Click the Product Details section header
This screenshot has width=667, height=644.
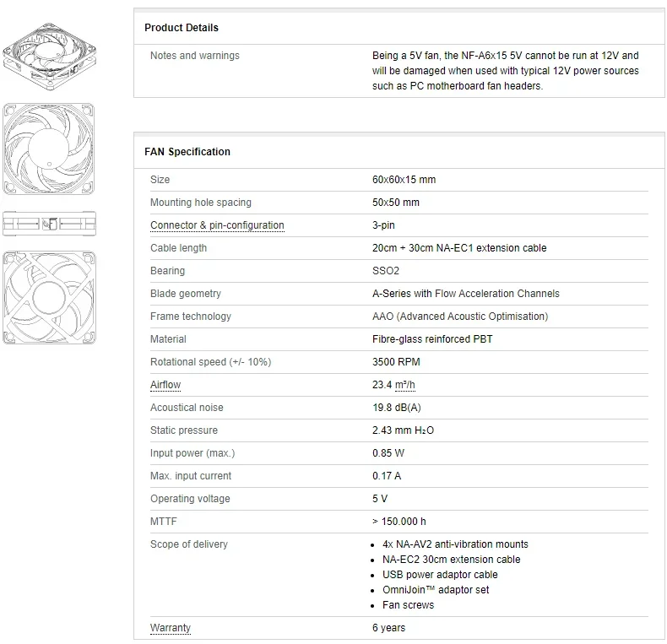click(x=182, y=28)
